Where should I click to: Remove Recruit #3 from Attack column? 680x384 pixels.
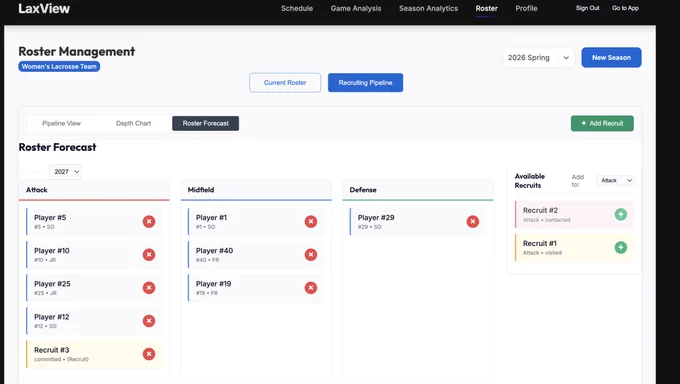coord(149,354)
